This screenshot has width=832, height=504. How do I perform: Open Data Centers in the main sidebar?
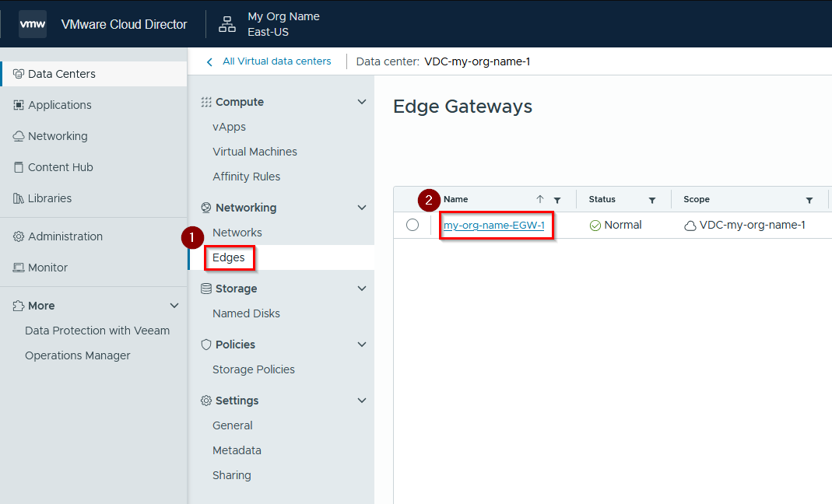pos(94,74)
